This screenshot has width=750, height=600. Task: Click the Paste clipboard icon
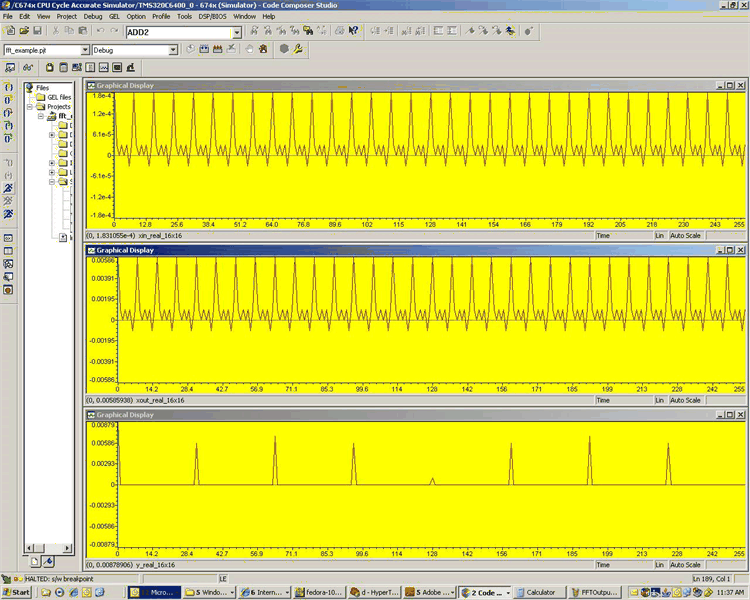point(83,32)
